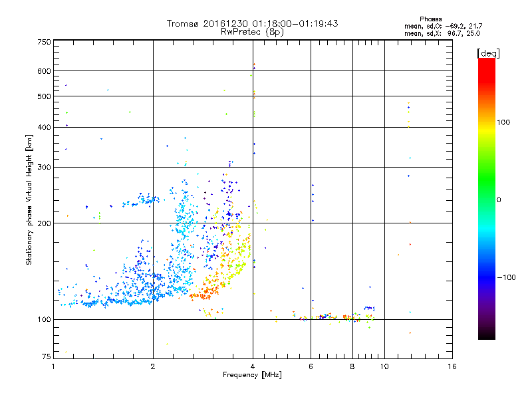This screenshot has width=532, height=399.
Task: Click the '[deg]' colorbar unit label
Action: click(x=488, y=54)
